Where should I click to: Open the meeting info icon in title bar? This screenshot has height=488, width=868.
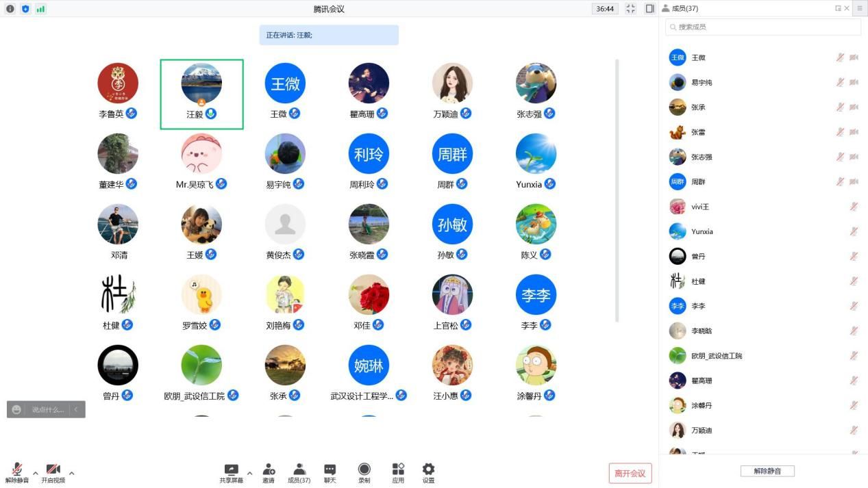point(10,9)
